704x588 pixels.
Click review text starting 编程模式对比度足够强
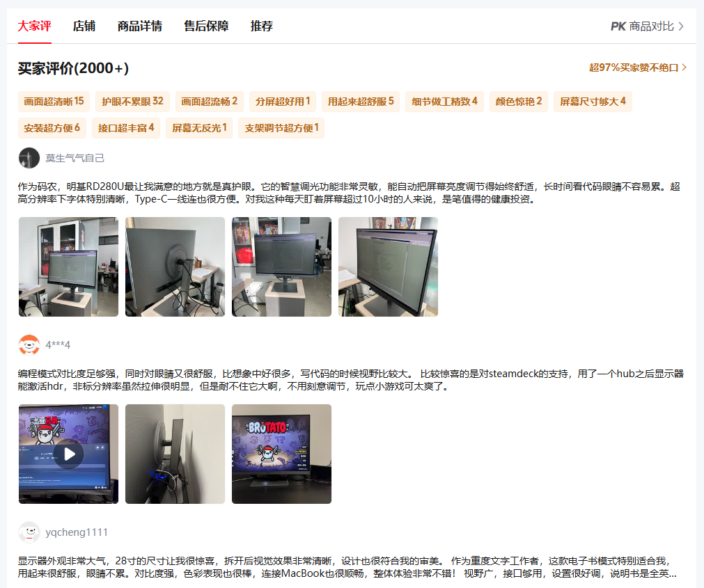351,380
